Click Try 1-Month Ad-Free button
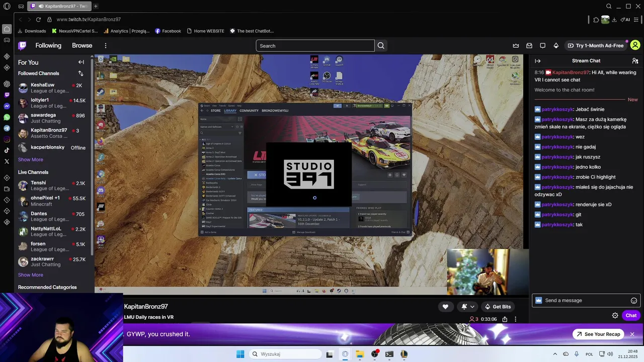 (596, 46)
